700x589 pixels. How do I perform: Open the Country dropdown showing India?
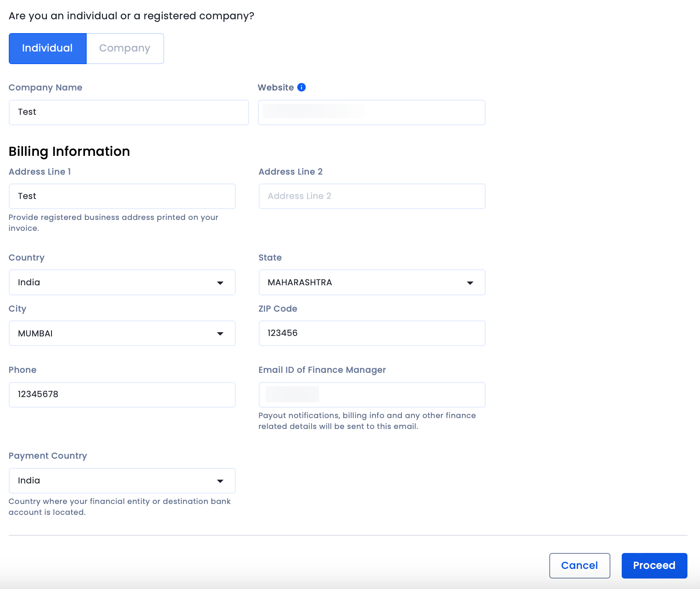tap(122, 282)
